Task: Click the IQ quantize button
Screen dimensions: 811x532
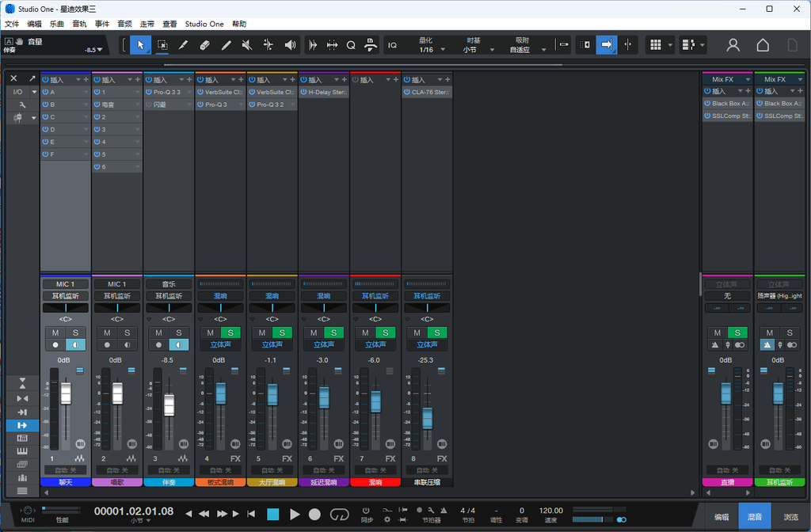Action: [393, 45]
